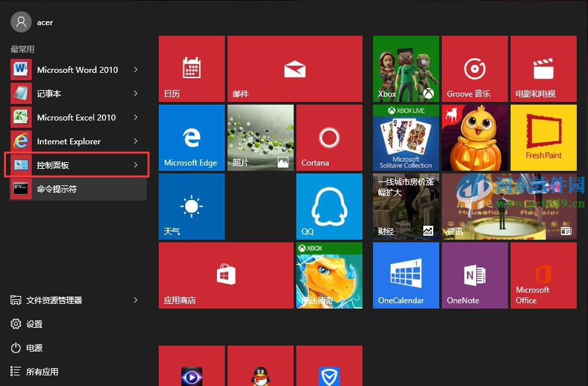Click 所有应用 at the bottom
The image size is (588, 386).
coord(42,371)
